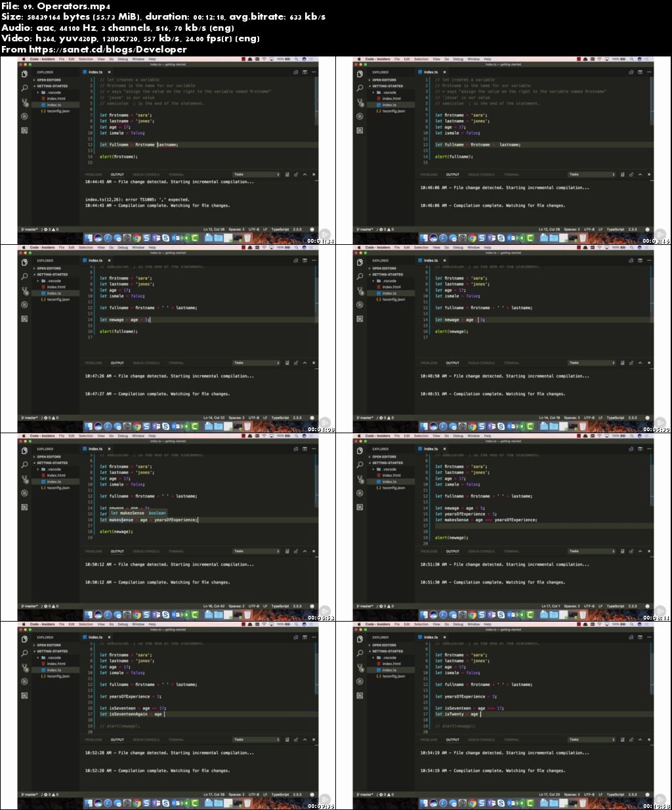Screen dimensions: 672x810
Task: Open Tasks output dropdown in the 10:48:50 frame
Action: point(591,362)
